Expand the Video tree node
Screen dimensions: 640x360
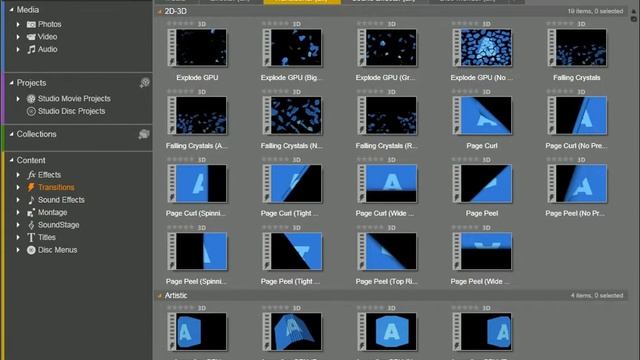coord(18,37)
